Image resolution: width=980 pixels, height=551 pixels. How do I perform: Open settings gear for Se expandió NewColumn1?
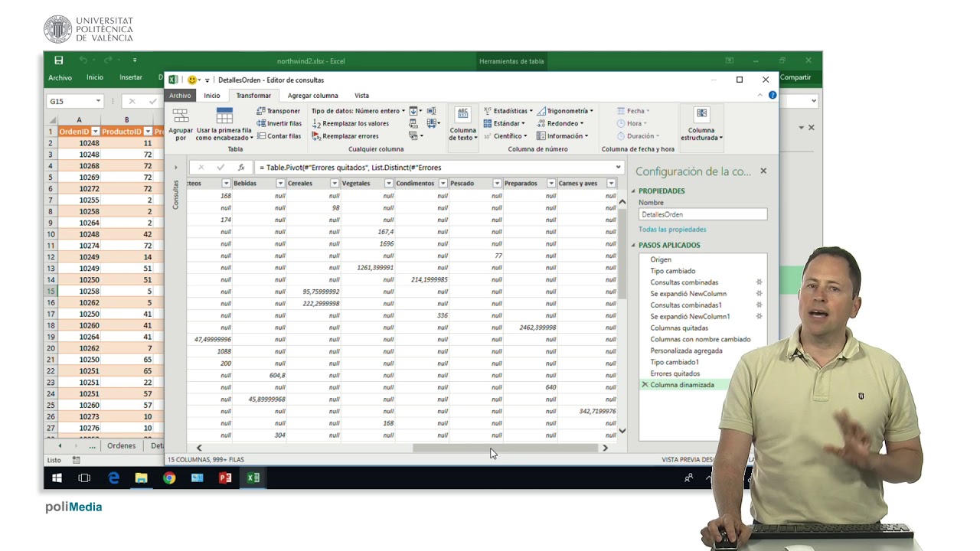point(759,316)
